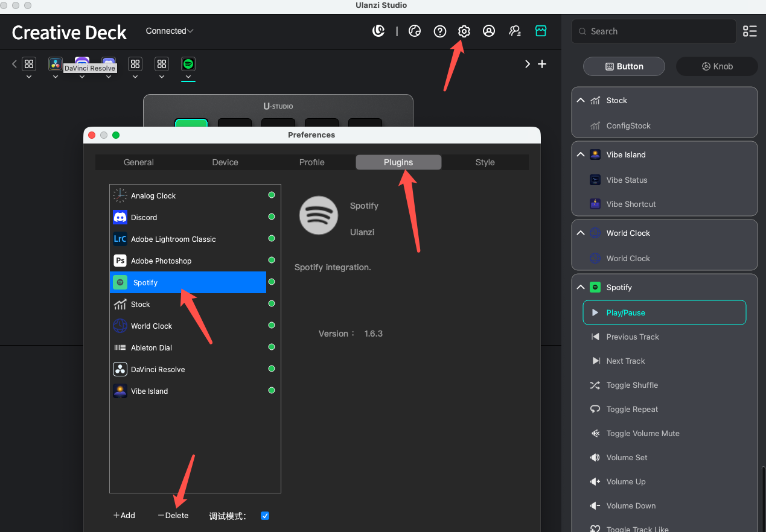The image size is (766, 532).
Task: Show next profiles with right arrow
Action: (x=527, y=64)
